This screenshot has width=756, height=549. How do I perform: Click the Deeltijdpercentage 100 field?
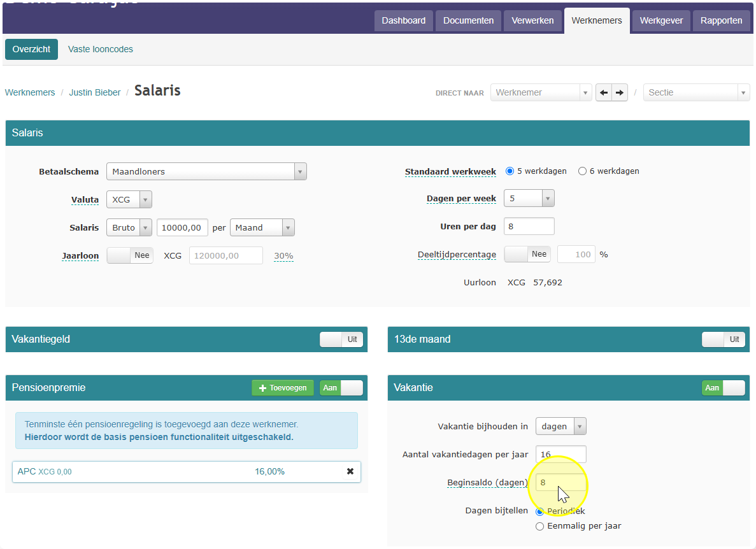pyautogui.click(x=576, y=255)
